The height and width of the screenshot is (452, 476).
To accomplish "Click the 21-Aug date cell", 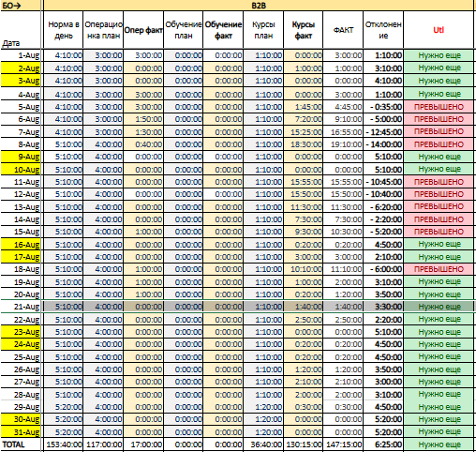I will (x=21, y=307).
